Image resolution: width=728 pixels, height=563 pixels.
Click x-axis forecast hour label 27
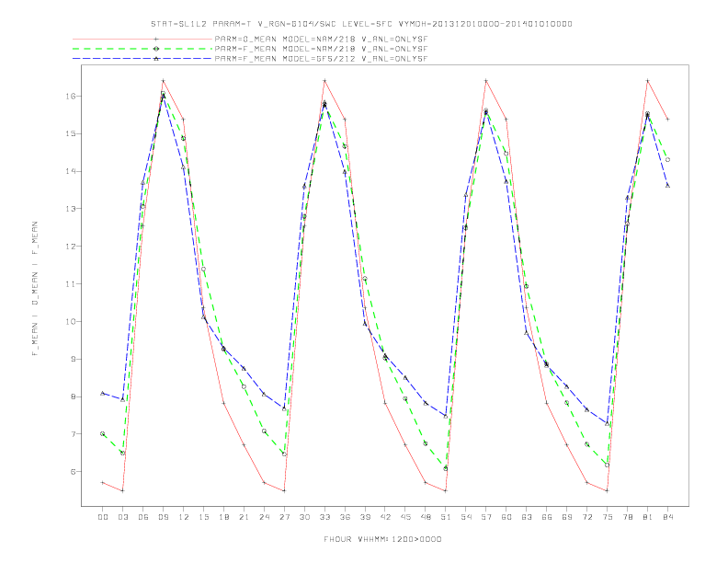tap(284, 517)
